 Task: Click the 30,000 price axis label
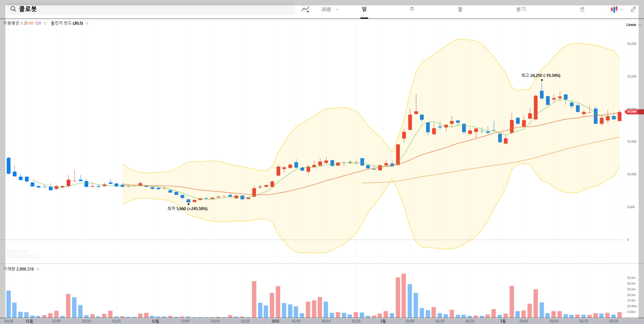point(631,44)
